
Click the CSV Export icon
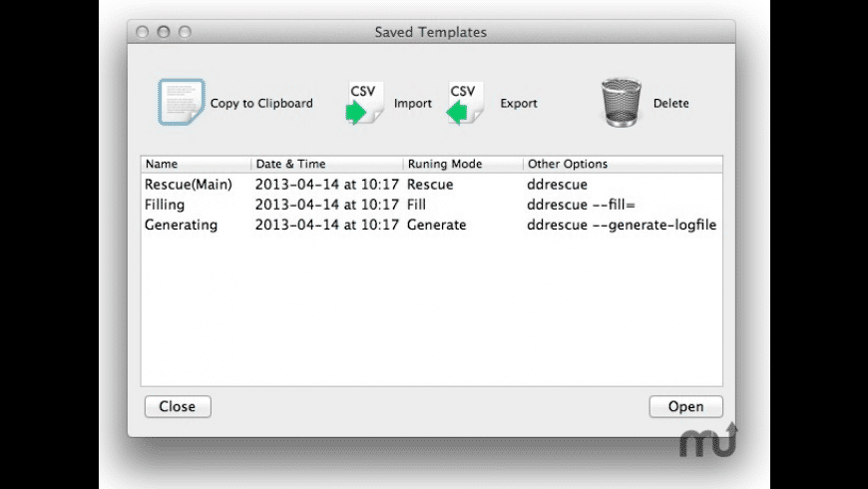pos(465,103)
